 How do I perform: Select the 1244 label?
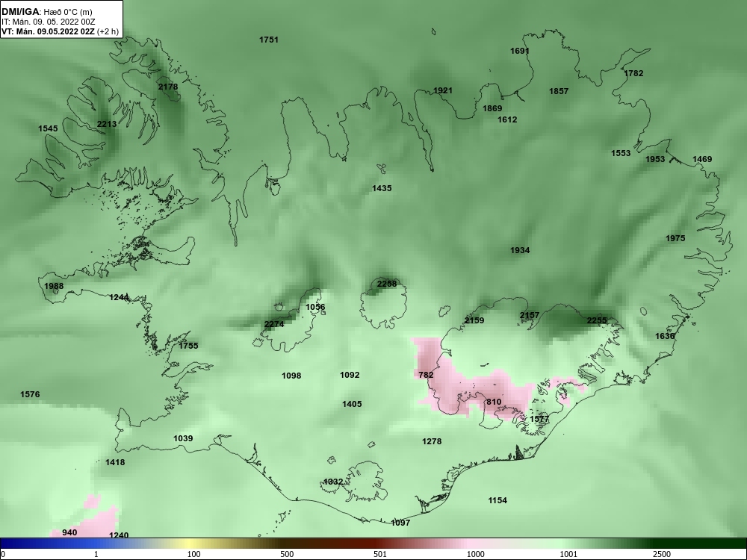tap(119, 298)
